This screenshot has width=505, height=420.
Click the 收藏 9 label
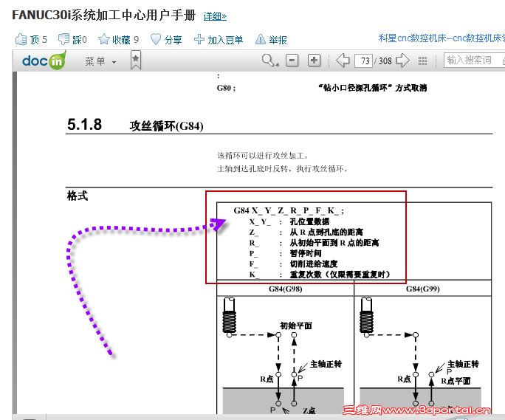point(126,40)
